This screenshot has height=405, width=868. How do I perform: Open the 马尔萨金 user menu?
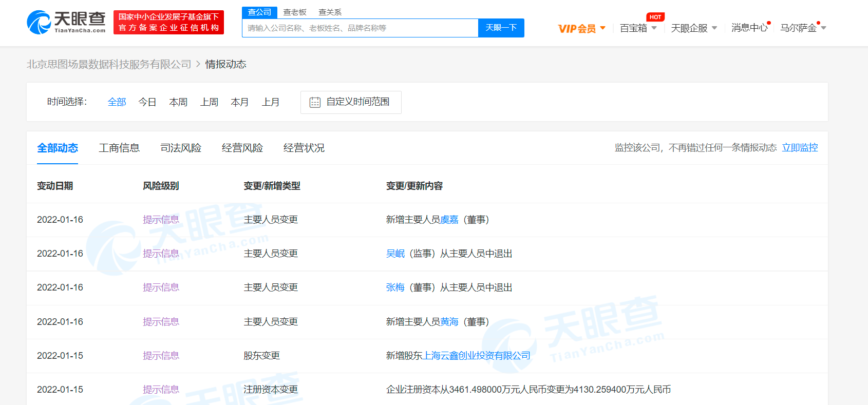803,28
